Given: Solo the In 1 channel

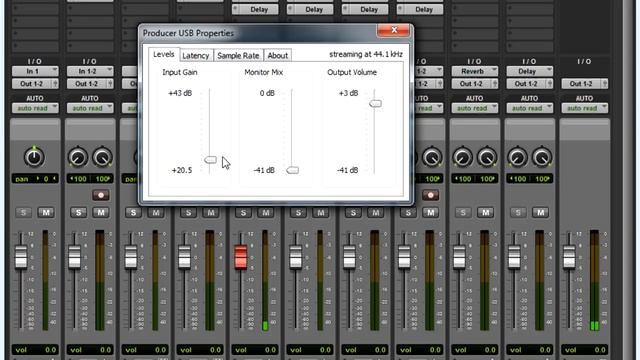Looking at the screenshot, I should (x=23, y=213).
